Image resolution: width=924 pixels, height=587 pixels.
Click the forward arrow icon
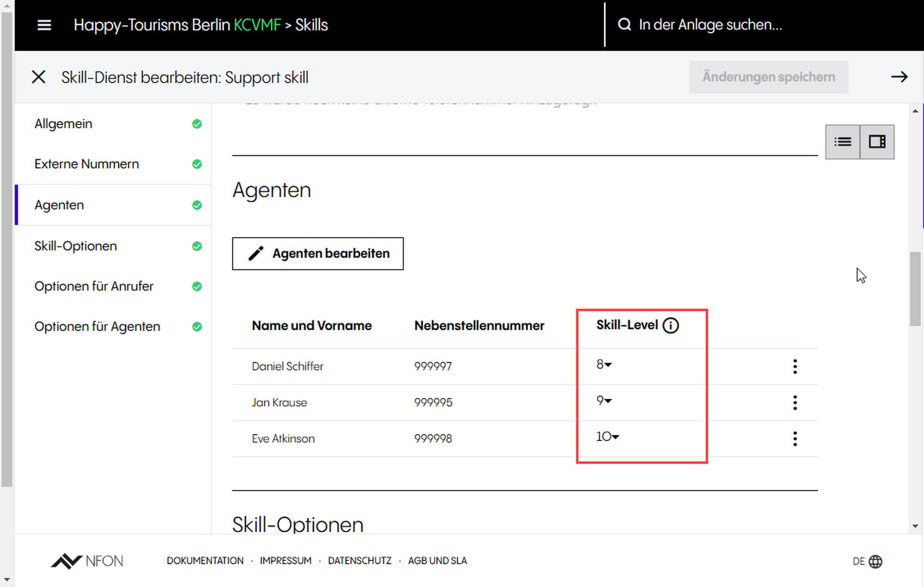click(899, 77)
